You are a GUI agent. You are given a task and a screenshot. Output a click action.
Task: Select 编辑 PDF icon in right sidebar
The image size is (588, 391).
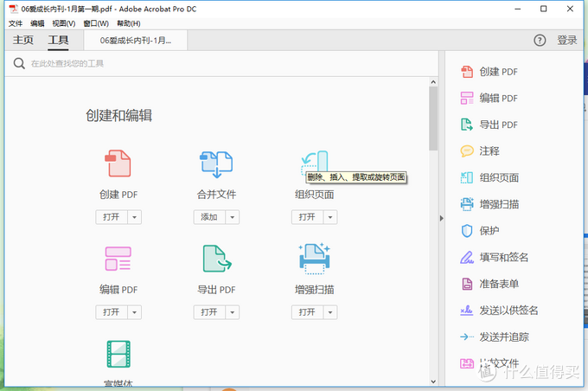click(467, 99)
